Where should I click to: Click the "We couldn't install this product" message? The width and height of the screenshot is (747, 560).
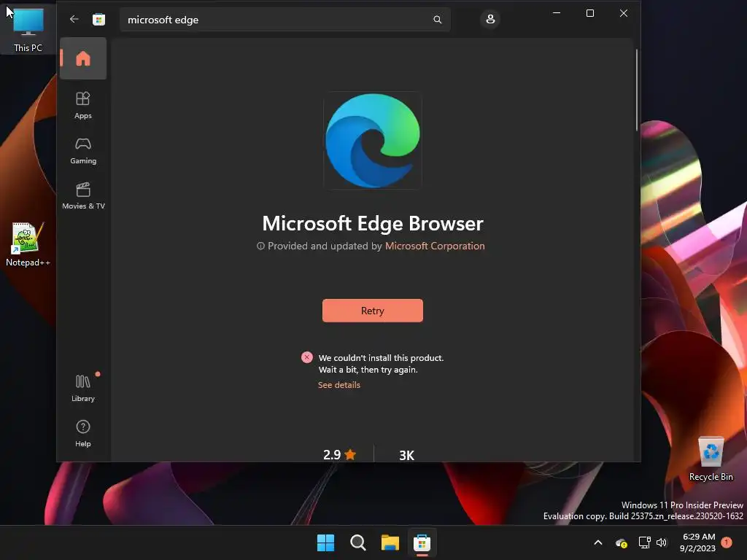coord(381,357)
